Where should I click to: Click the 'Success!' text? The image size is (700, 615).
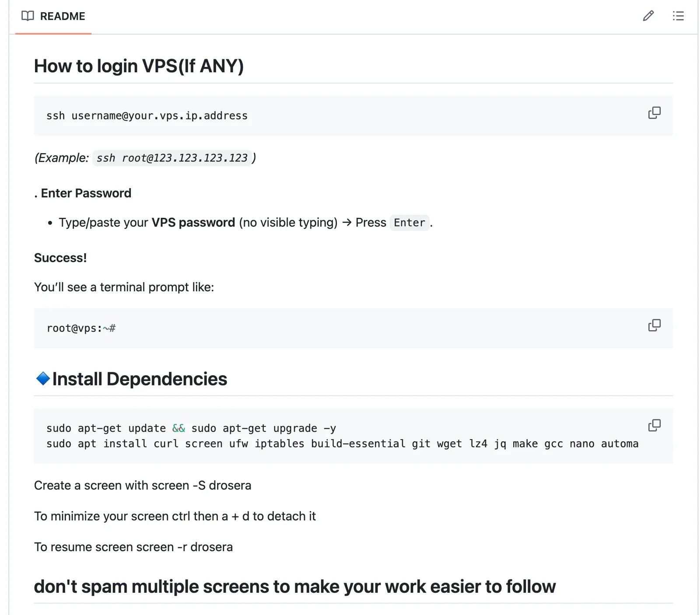coord(60,258)
